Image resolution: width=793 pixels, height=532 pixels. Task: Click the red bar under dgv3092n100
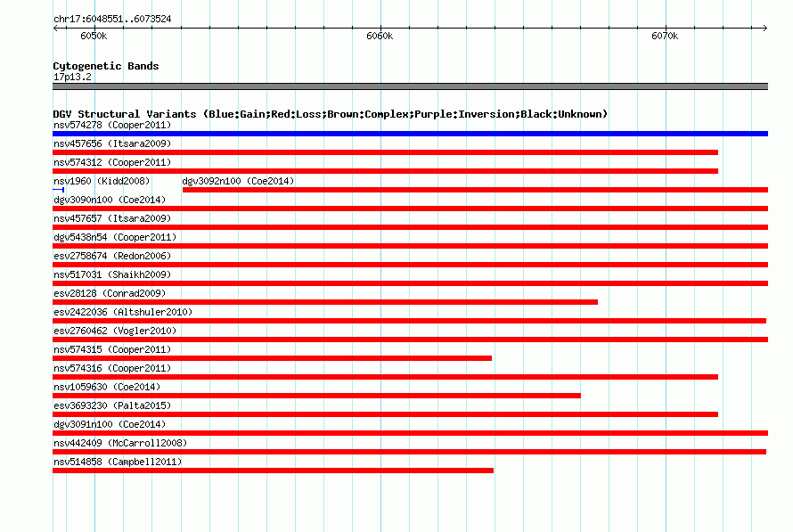coord(476,190)
